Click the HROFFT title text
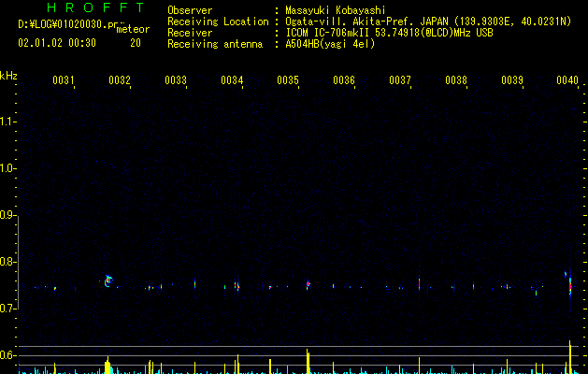Image resolution: width=588 pixels, height=374 pixels. 96,7
